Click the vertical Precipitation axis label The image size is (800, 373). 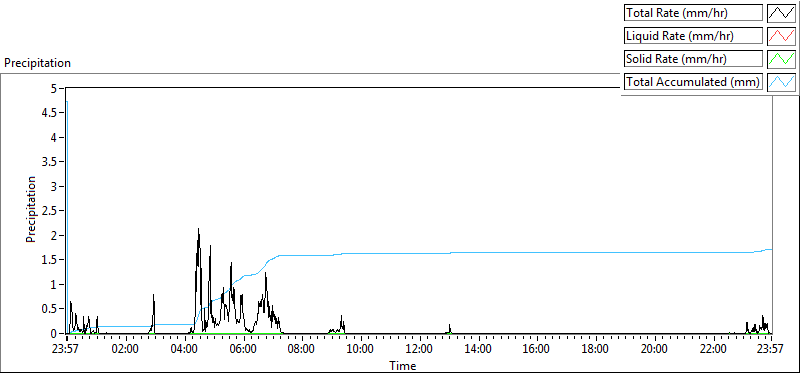31,209
